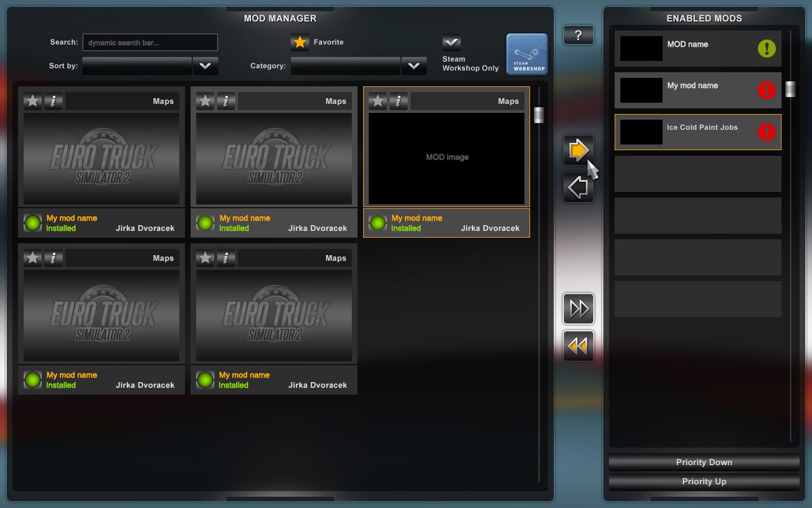Open the question mark help button
This screenshot has height=508, width=812.
point(578,36)
